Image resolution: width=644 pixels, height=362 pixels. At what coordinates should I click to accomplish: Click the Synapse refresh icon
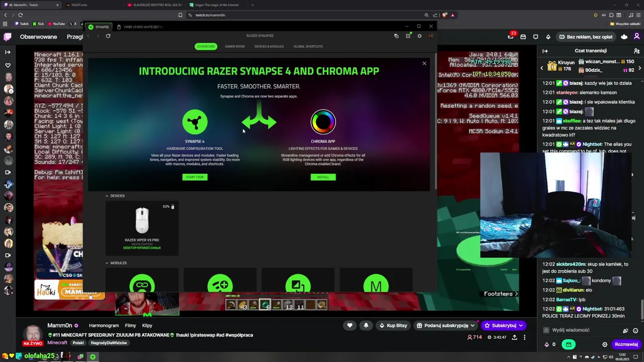pyautogui.click(x=108, y=36)
